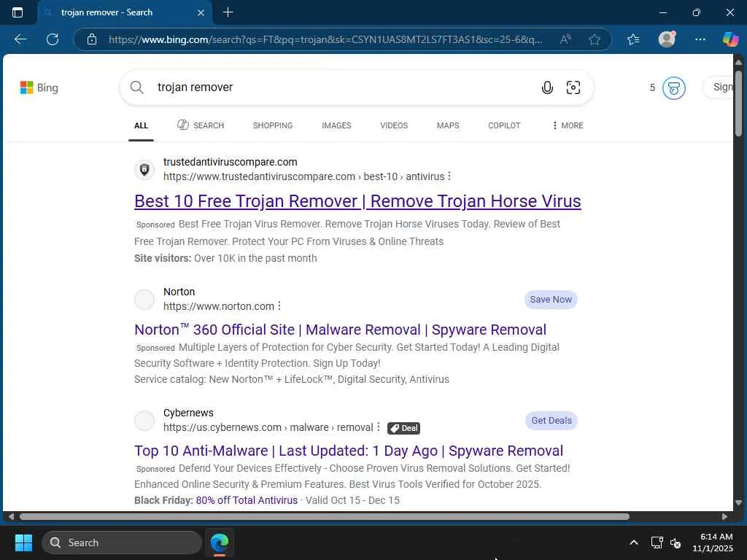Open options menu beside norton.com URL

279,306
